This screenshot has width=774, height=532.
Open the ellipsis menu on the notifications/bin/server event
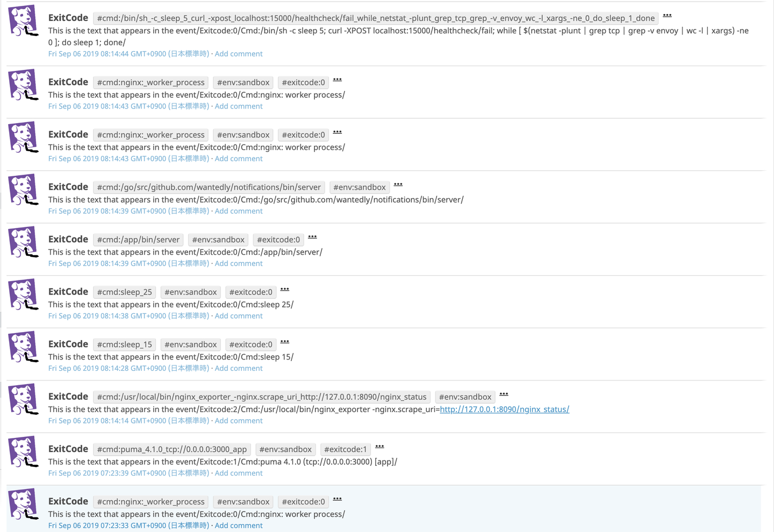click(x=398, y=184)
